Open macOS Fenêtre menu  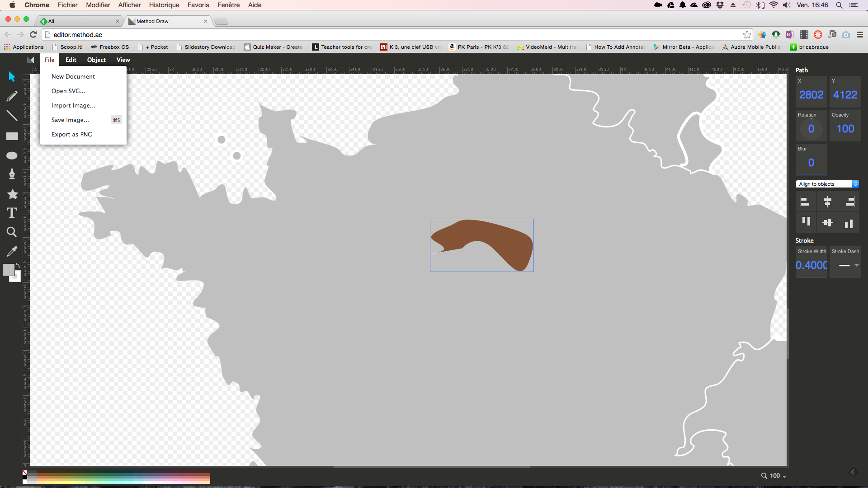(x=228, y=5)
